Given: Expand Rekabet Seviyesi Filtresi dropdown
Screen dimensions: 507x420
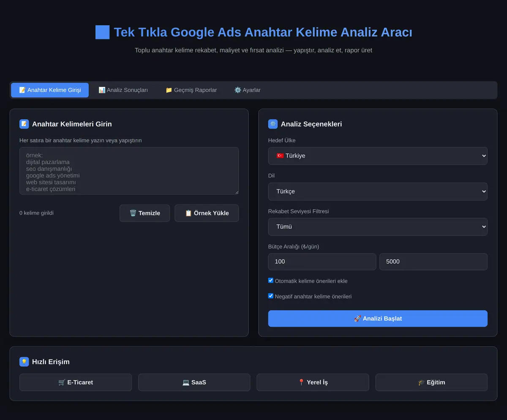Looking at the screenshot, I should coord(378,227).
